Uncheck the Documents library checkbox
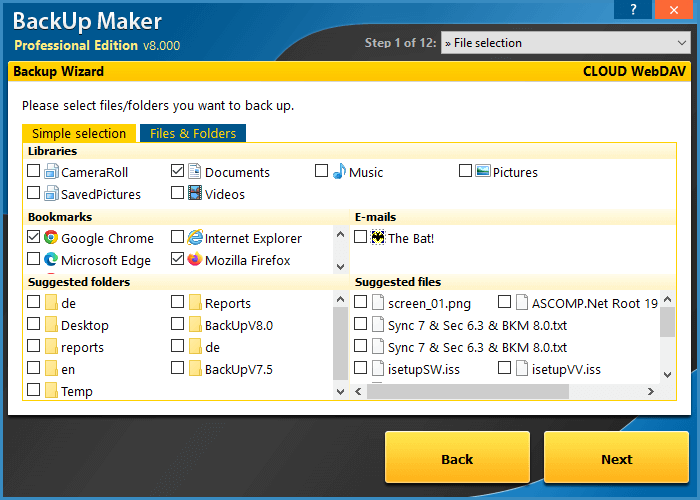Screen dimensions: 700x500 click(177, 171)
